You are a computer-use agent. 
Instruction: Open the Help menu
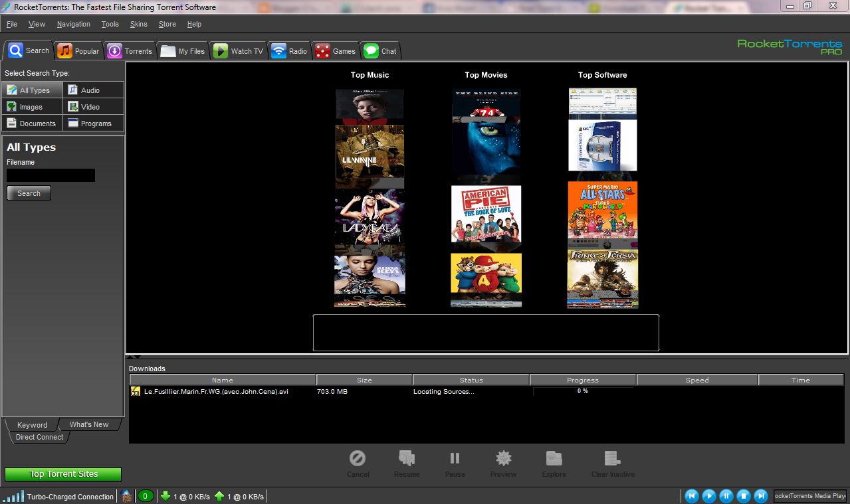(x=194, y=24)
